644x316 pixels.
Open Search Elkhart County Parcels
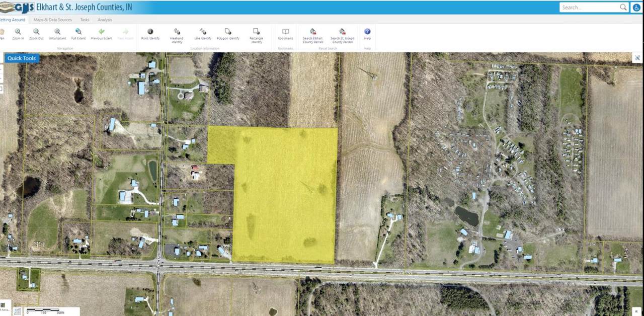[x=313, y=36]
